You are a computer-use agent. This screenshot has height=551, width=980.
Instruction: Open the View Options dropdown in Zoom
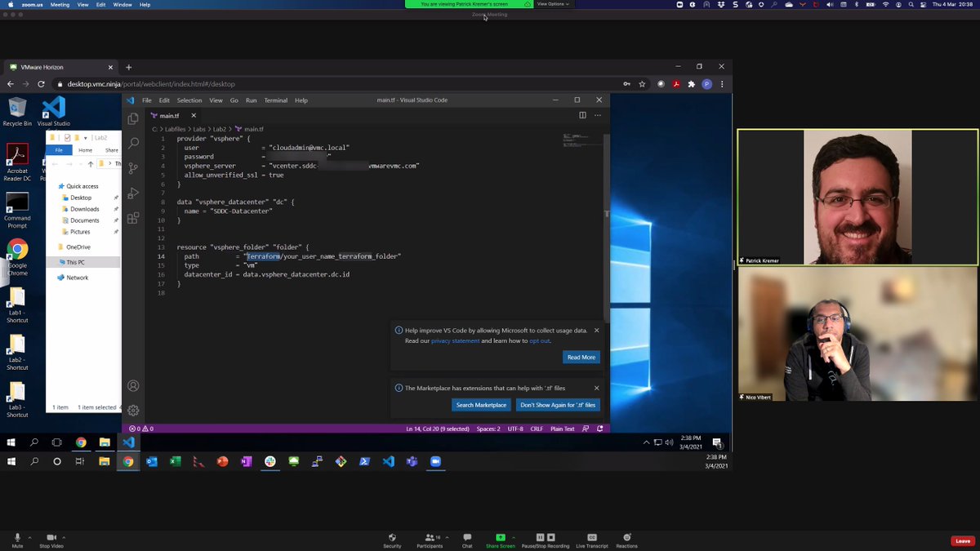(553, 4)
